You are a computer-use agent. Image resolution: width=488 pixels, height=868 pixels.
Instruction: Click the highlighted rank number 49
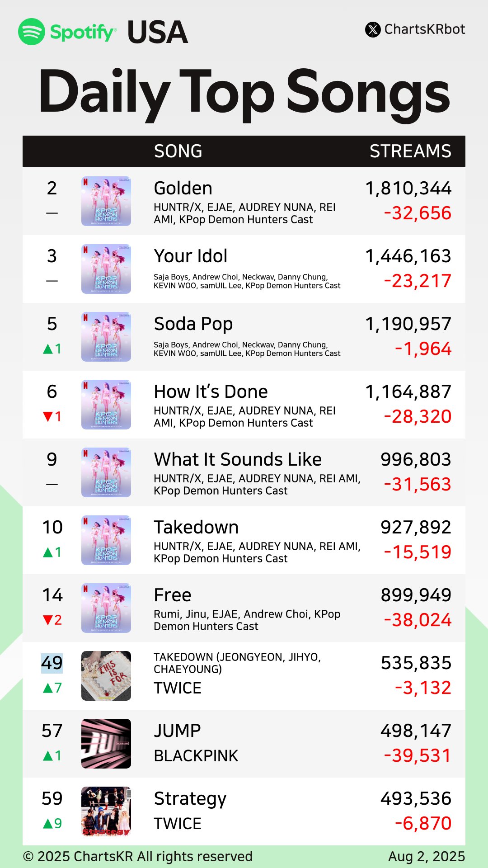pos(52,663)
